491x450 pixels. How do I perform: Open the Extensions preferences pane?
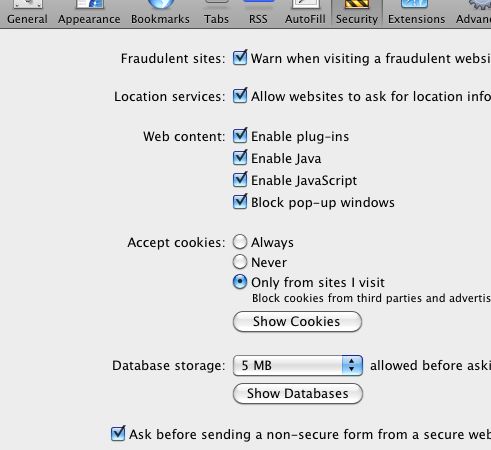[x=417, y=13]
